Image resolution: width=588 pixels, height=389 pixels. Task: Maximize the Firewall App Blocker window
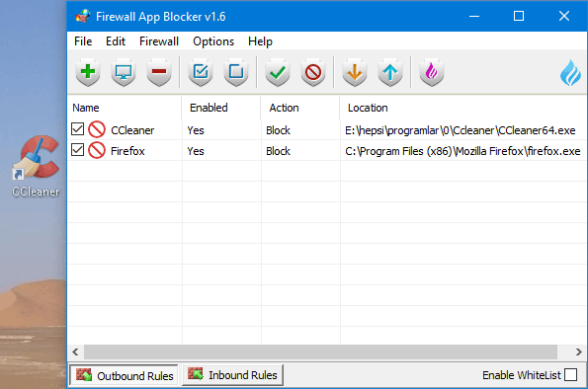click(519, 16)
